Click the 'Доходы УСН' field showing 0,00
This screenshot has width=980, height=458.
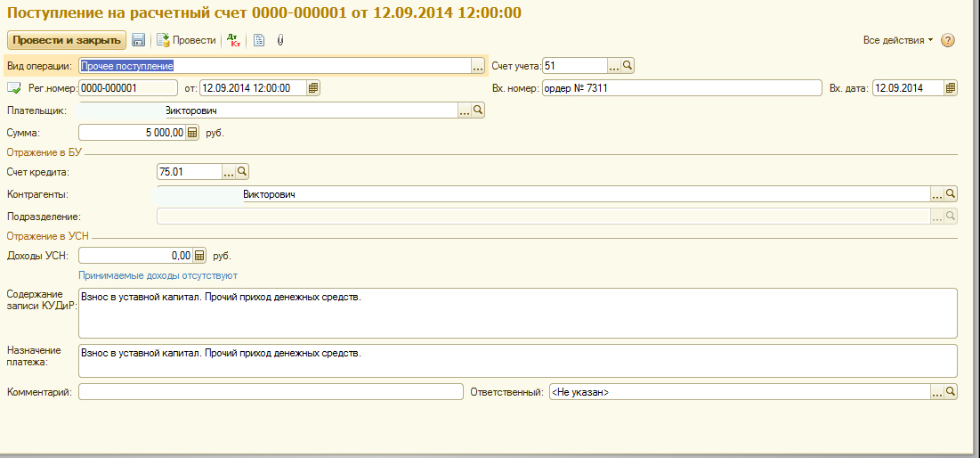pos(135,255)
